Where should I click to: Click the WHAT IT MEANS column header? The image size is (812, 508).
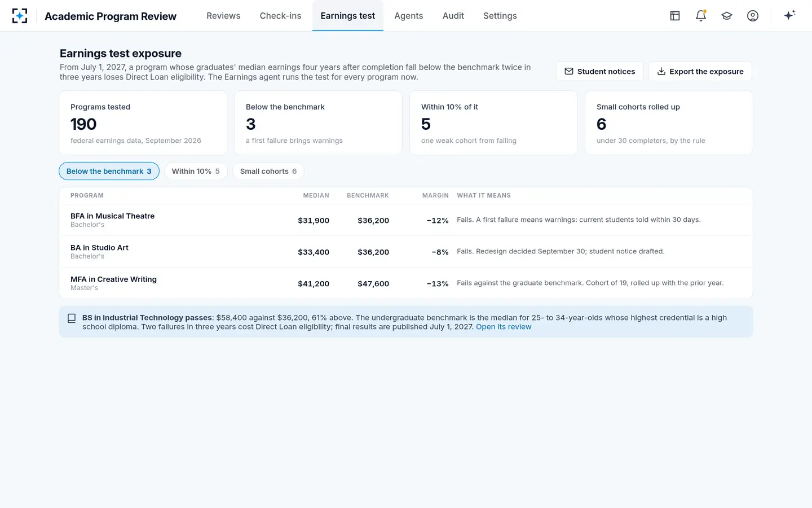pos(484,196)
